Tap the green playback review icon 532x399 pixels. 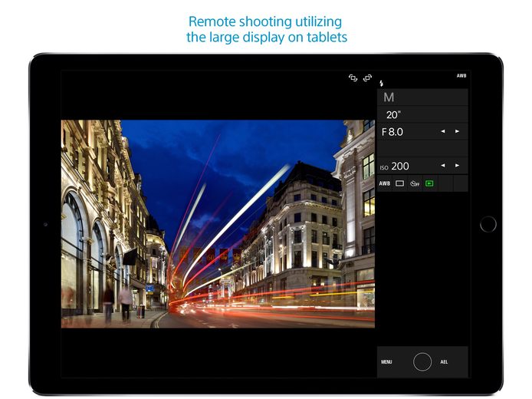[429, 183]
